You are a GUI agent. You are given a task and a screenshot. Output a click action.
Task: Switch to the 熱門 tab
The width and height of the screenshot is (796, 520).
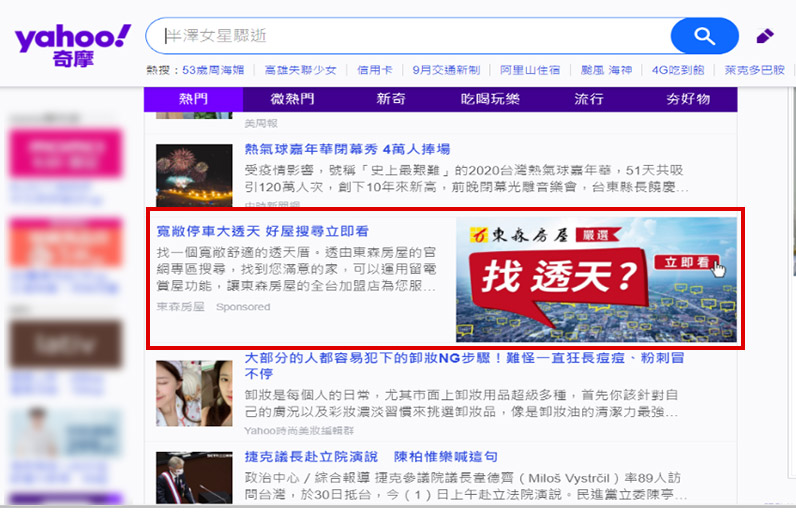193,99
